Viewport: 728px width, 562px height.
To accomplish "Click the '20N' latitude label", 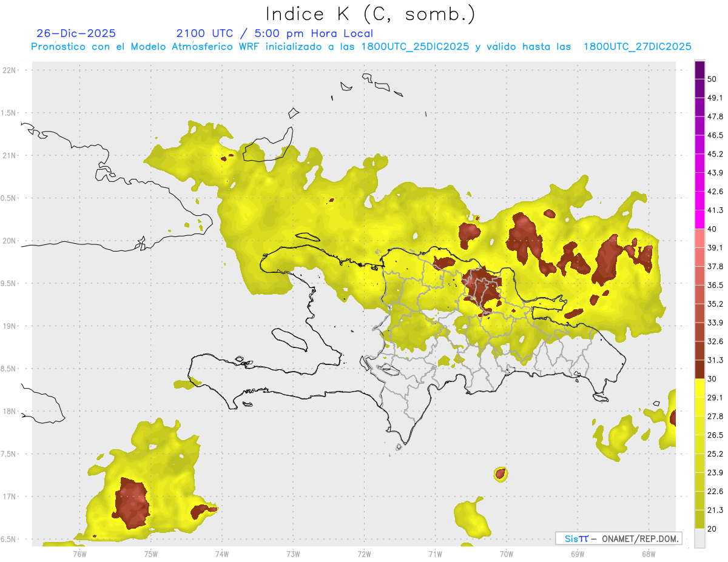I will pyautogui.click(x=10, y=241).
